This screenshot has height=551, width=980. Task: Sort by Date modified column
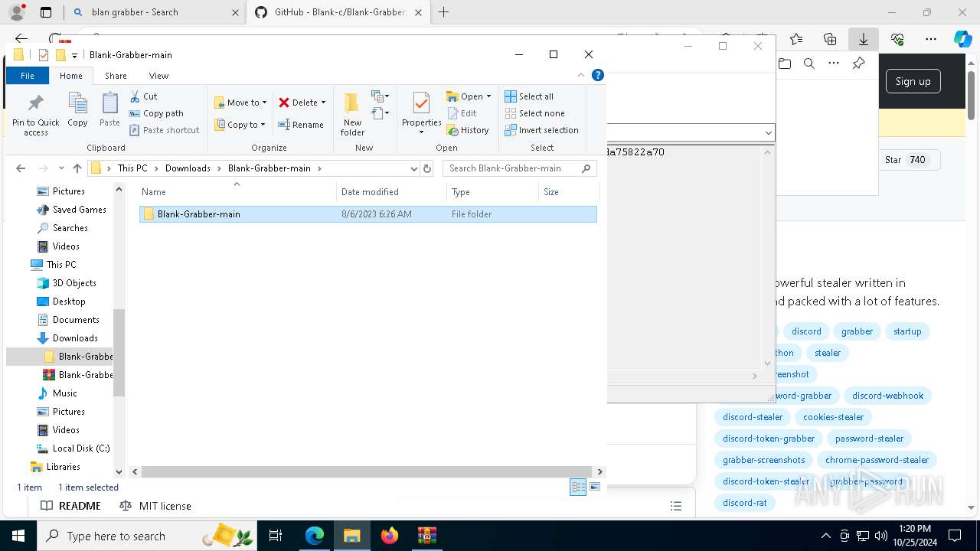click(391, 192)
